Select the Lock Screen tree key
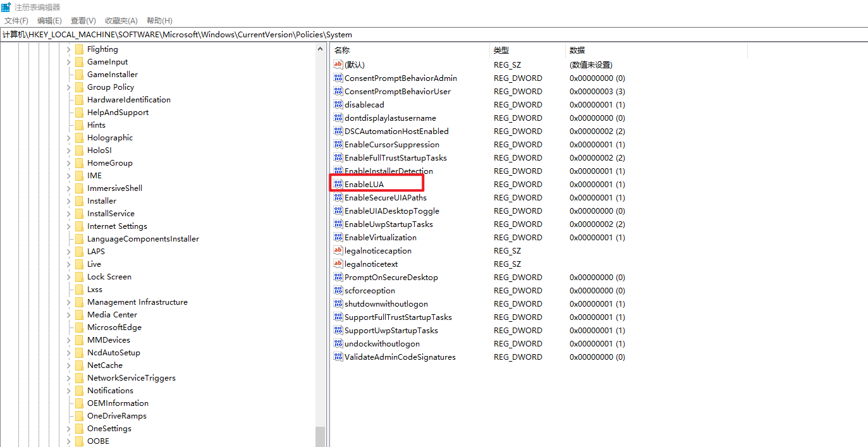 (109, 277)
